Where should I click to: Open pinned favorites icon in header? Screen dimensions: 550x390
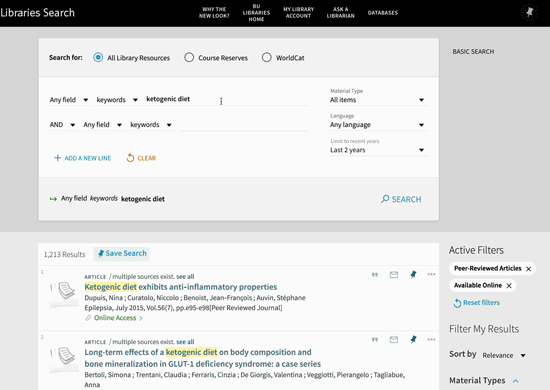point(529,12)
